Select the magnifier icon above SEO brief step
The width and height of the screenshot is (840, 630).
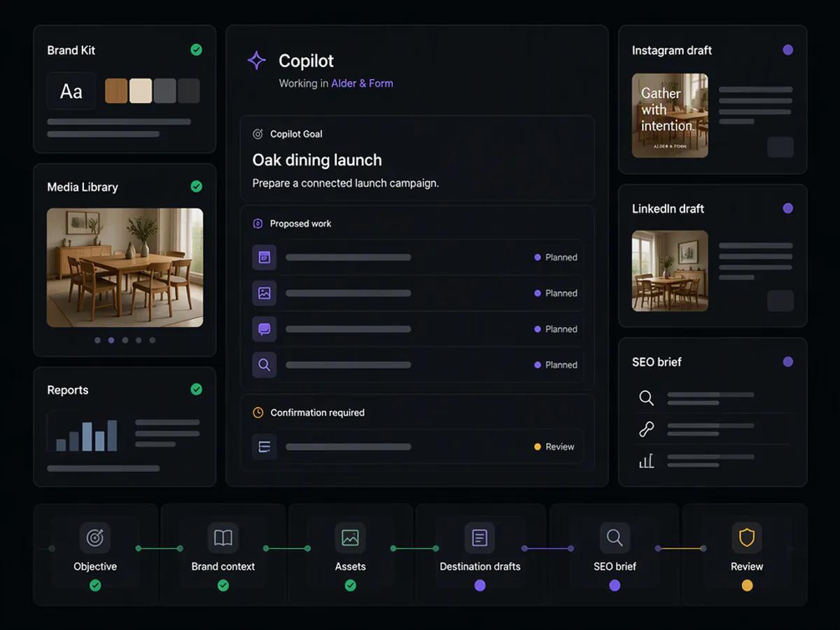click(x=615, y=538)
